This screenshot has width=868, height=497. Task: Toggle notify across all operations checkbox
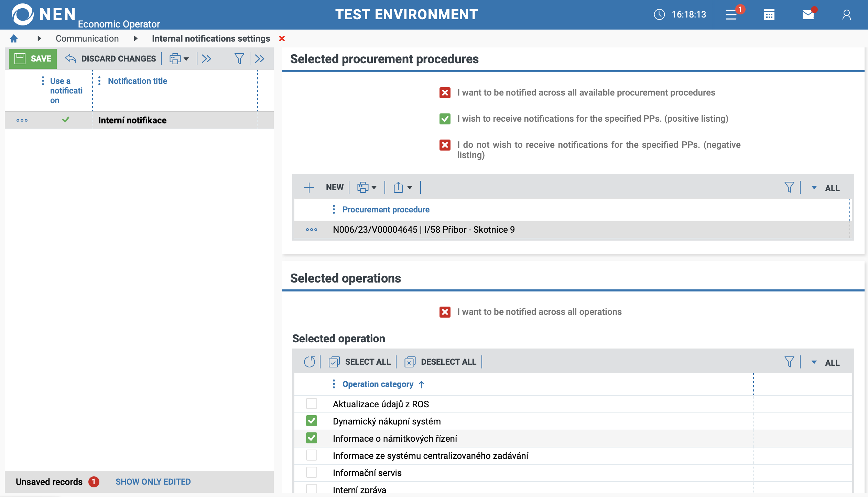point(445,312)
